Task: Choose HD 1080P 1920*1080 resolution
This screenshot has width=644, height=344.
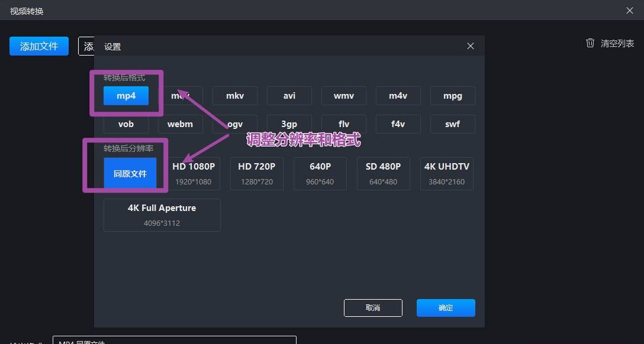Action: coord(194,173)
